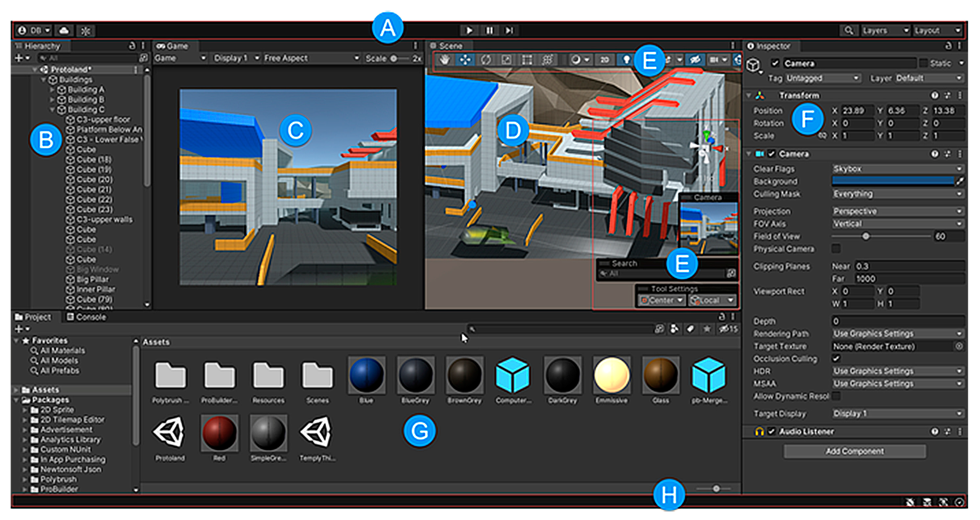Viewport: 980px width, 520px height.
Task: Toggle Scene lighting bulb icon
Action: (x=626, y=60)
